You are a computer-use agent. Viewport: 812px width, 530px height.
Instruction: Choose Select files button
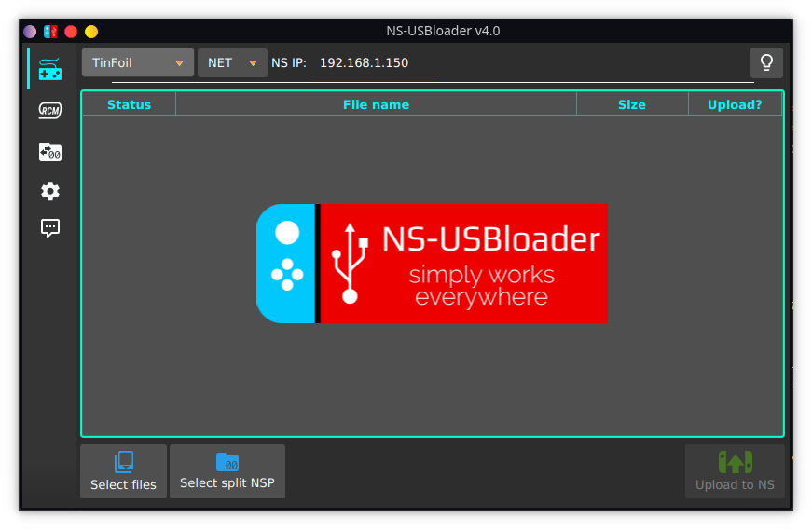coord(123,471)
